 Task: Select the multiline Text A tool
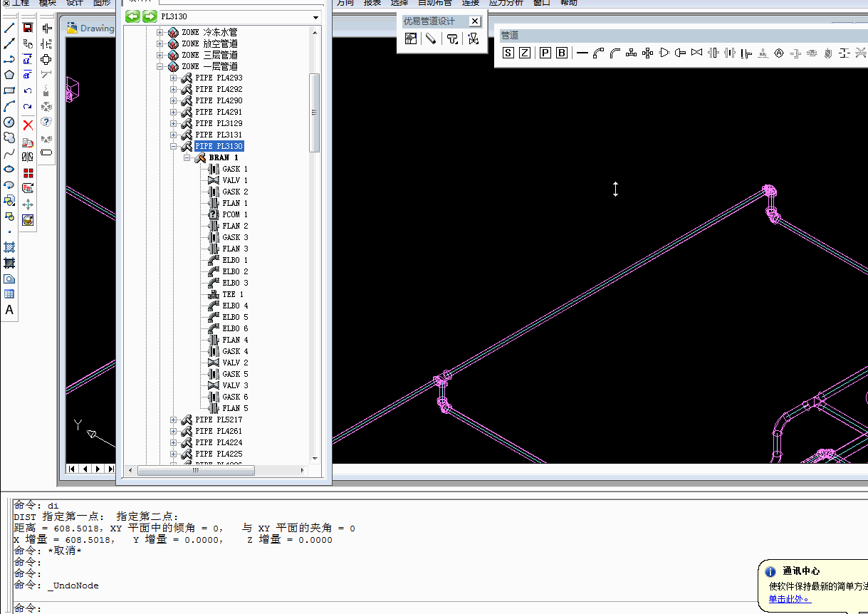tap(9, 310)
